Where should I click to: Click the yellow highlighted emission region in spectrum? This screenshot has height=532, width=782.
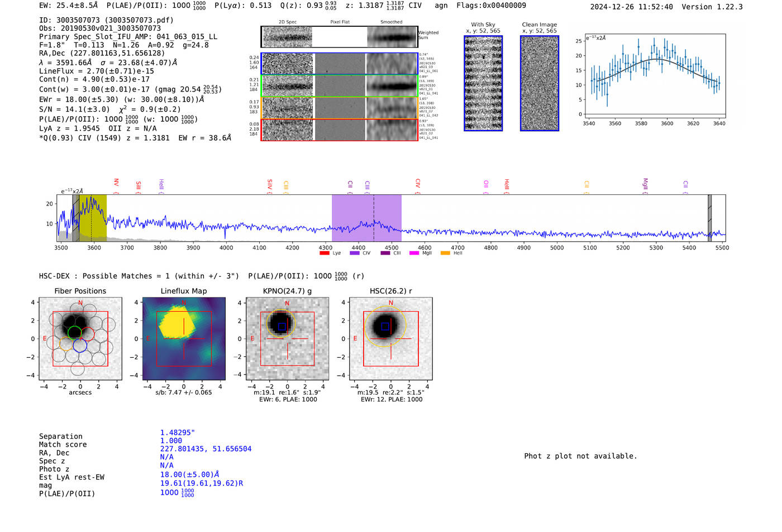(92, 218)
